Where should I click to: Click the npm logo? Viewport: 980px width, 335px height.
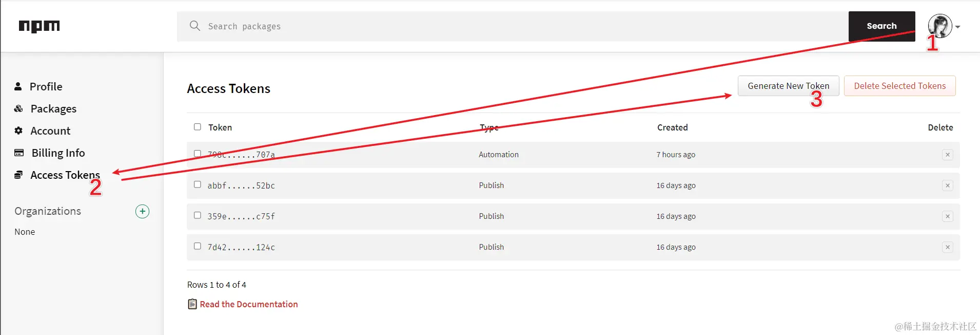pos(40,26)
